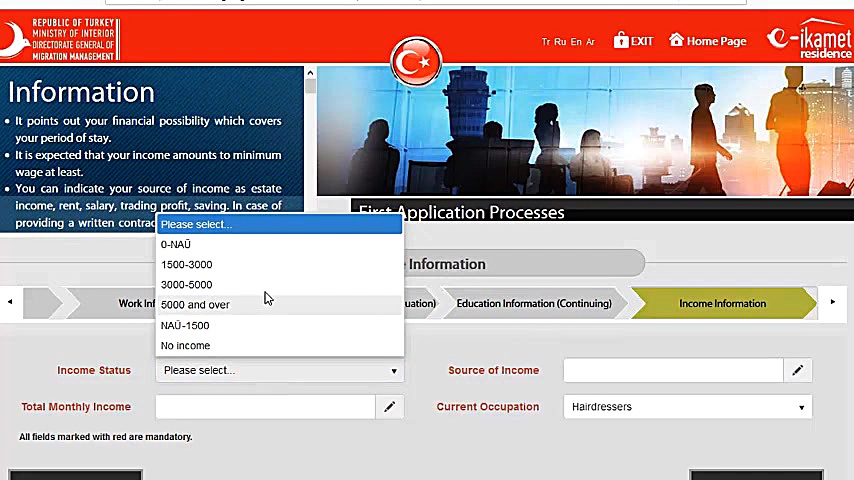Click left arrow of step navigation
The image size is (854, 480).
coord(10,302)
